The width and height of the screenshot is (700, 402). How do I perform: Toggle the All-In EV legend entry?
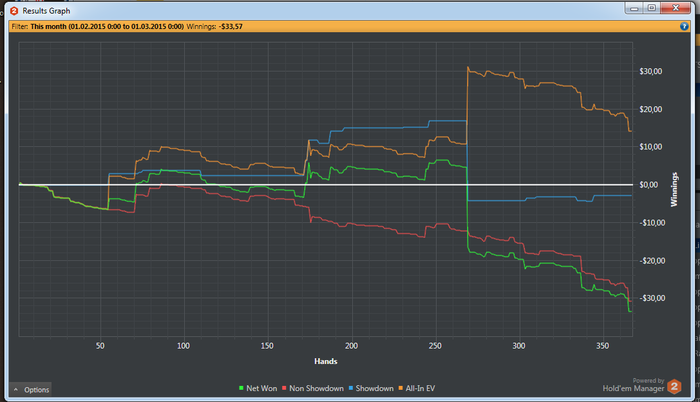pyautogui.click(x=417, y=388)
